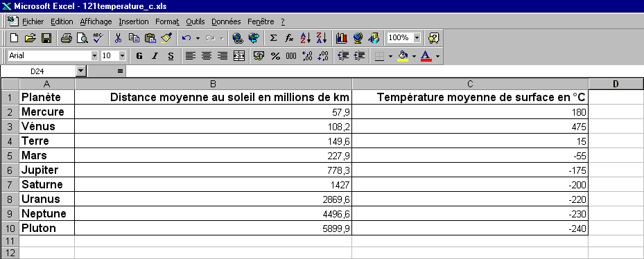Open the Print Preview icon
The height and width of the screenshot is (259, 644).
(82, 38)
